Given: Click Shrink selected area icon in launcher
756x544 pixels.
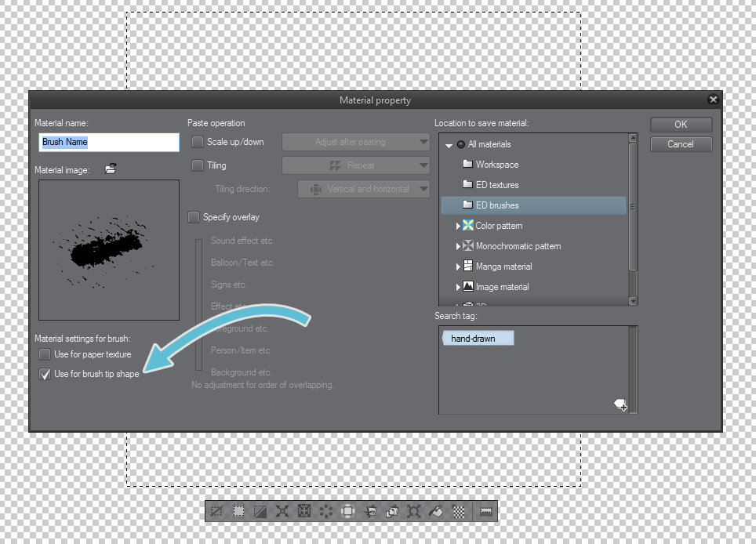Looking at the screenshot, I should click(304, 511).
